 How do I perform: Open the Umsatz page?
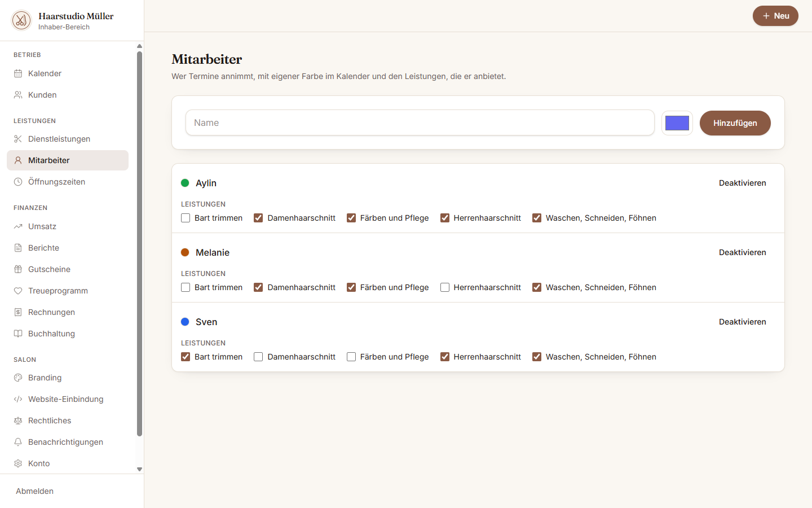click(x=68, y=226)
